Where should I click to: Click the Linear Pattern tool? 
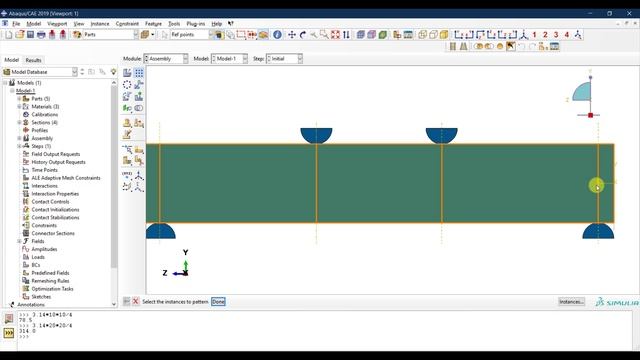[x=139, y=73]
